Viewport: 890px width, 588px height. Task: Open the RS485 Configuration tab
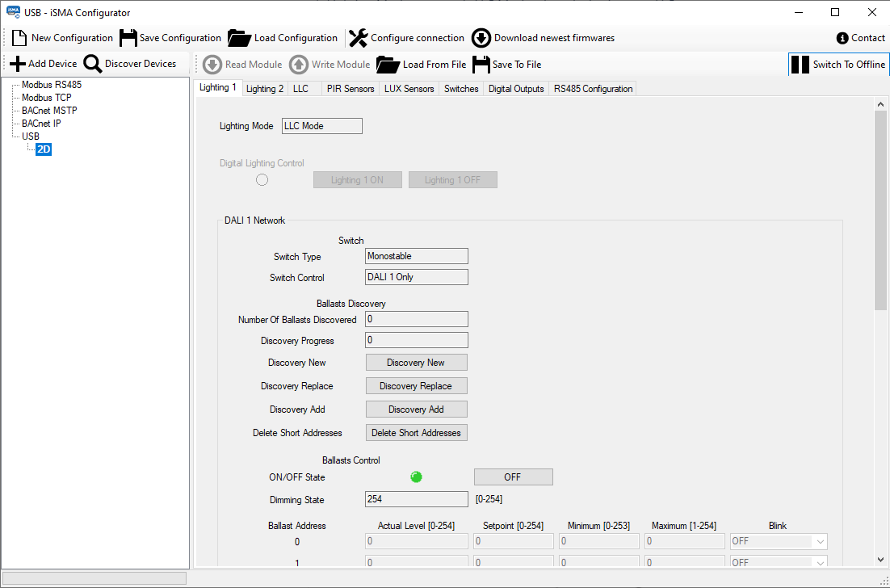[593, 89]
